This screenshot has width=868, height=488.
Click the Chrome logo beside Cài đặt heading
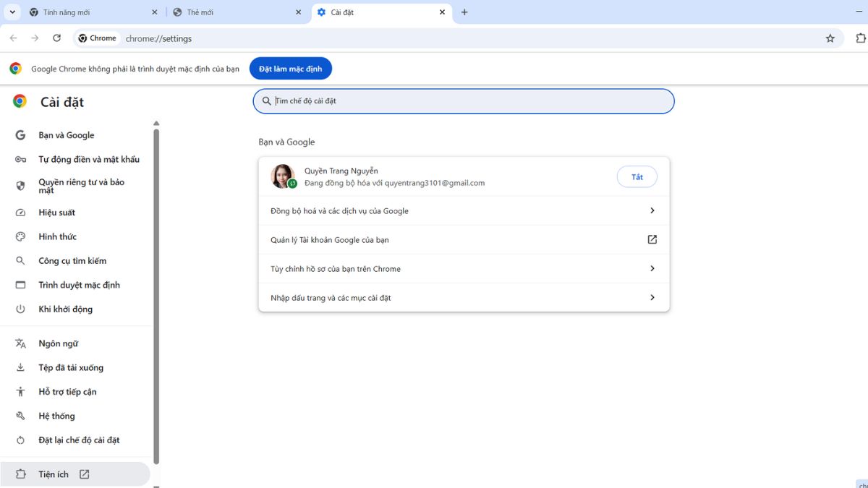click(20, 102)
